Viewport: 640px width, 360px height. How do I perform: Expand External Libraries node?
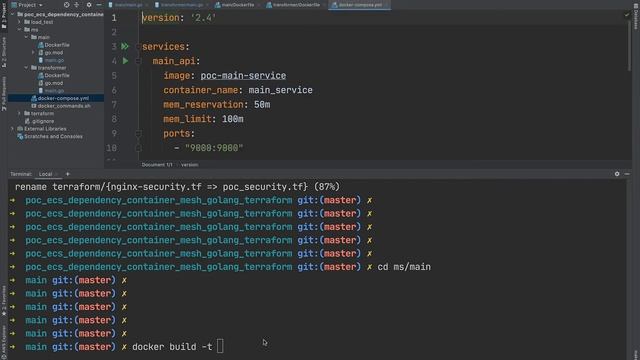(12, 129)
